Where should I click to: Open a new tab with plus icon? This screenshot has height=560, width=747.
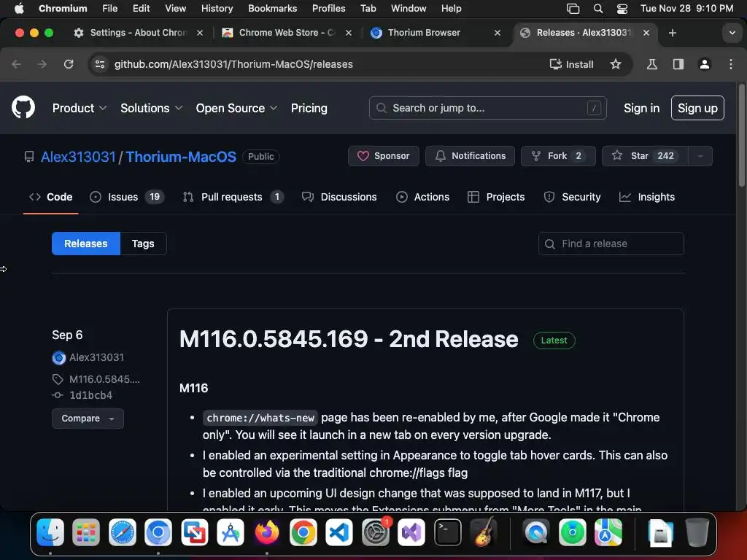coord(672,33)
